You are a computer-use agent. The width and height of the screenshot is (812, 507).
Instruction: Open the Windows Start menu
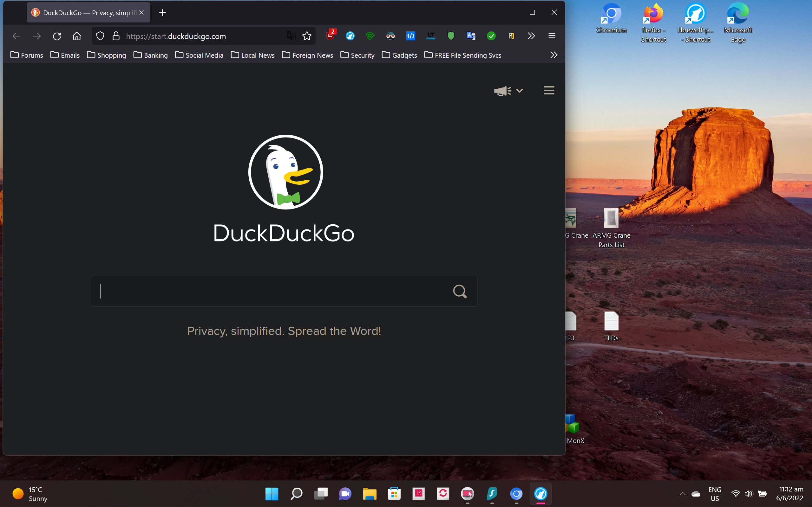(272, 494)
